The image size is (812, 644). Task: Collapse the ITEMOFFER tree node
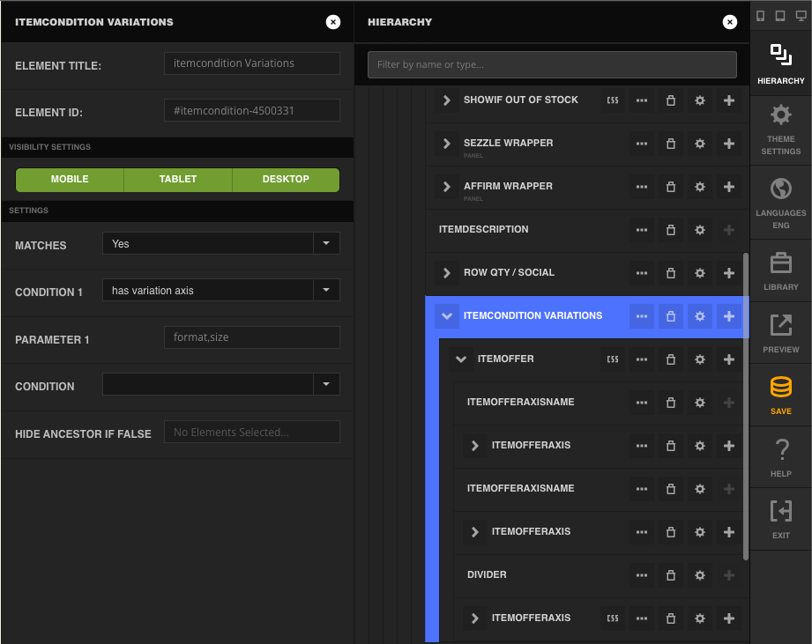pyautogui.click(x=460, y=359)
